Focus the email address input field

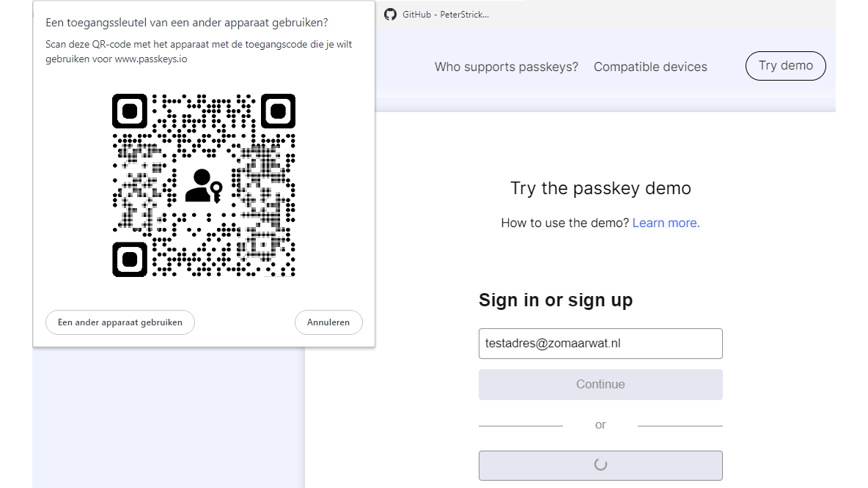point(600,343)
